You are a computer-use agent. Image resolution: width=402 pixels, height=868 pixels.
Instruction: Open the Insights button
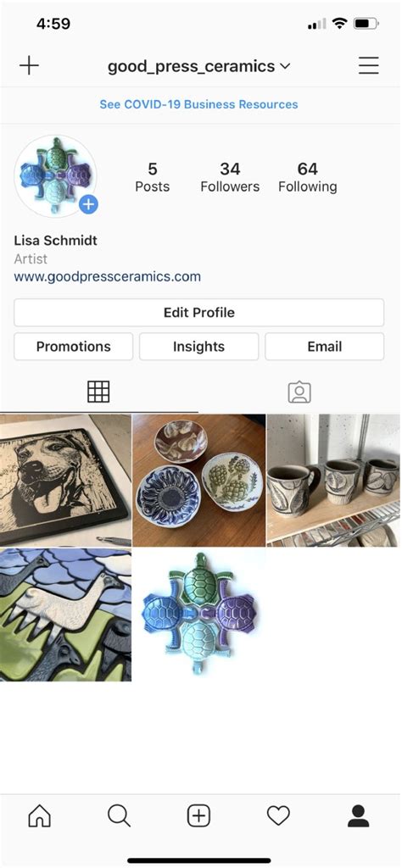[x=198, y=347]
